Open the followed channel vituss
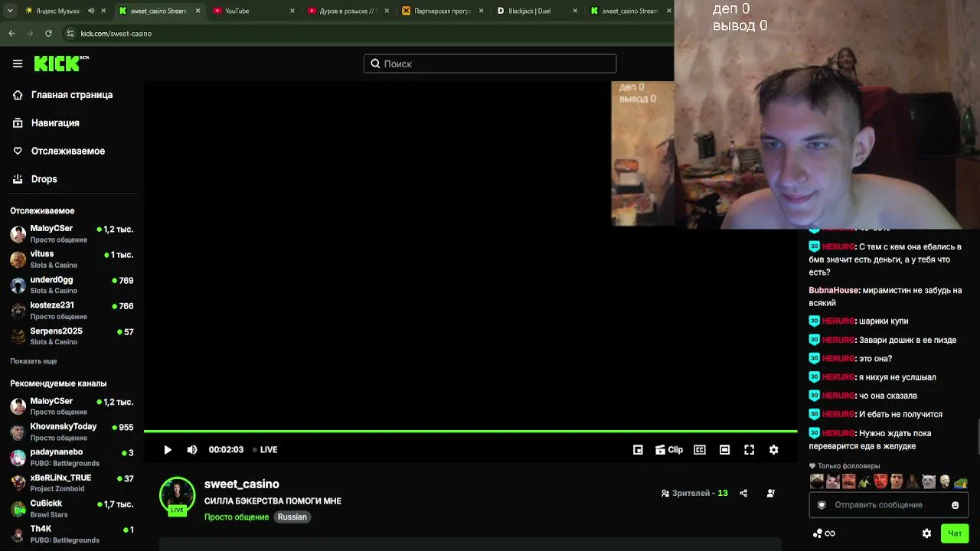This screenshot has width=980, height=551. point(71,259)
